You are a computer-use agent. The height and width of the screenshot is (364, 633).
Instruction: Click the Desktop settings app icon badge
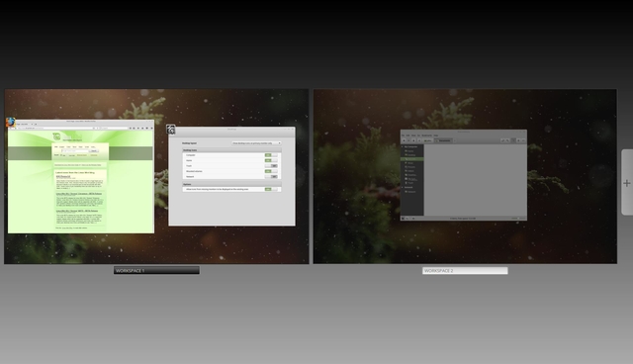click(171, 130)
